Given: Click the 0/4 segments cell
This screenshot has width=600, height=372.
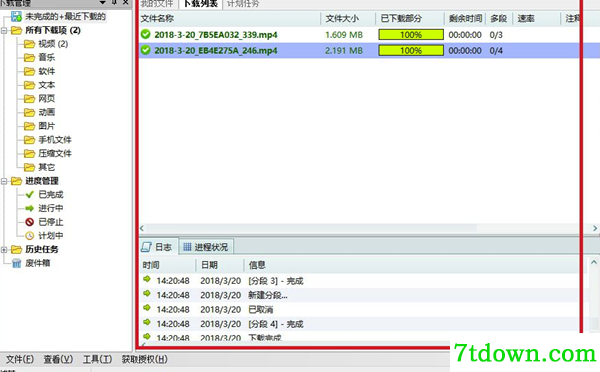Looking at the screenshot, I should click(x=496, y=51).
